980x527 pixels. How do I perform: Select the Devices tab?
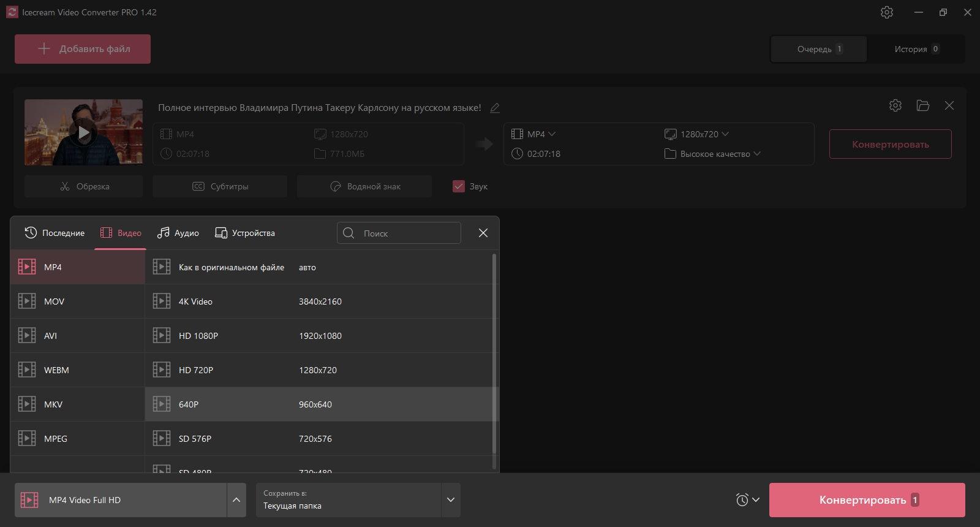coord(244,233)
